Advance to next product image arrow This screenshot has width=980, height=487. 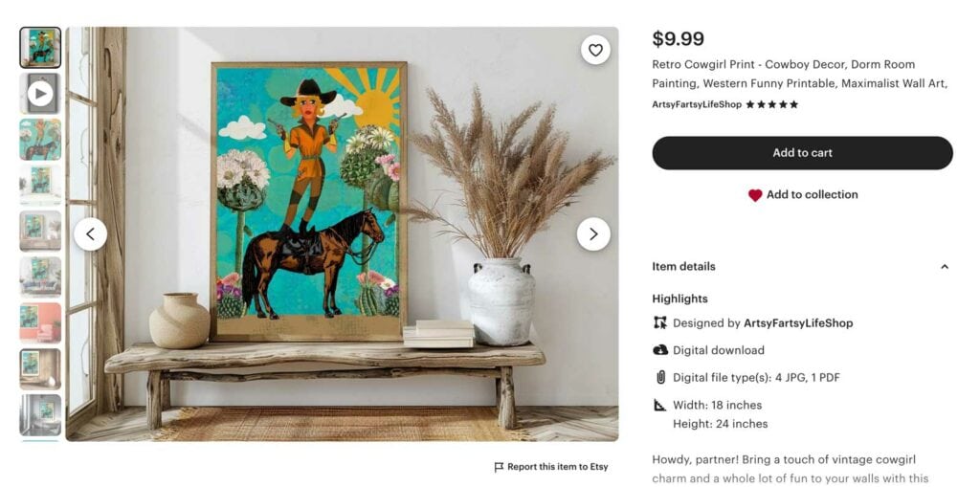tap(593, 234)
